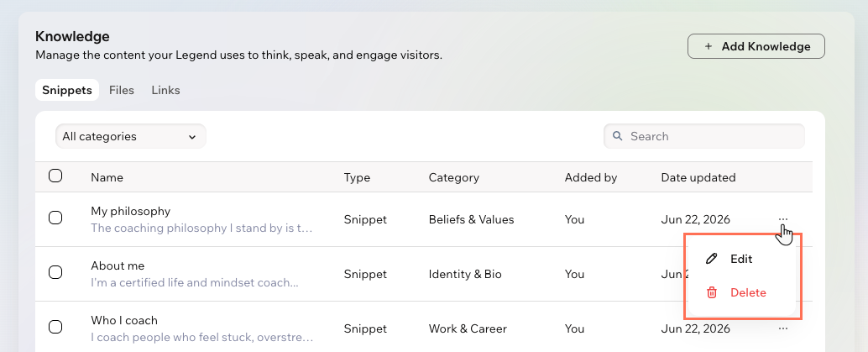Click the Identity & Bio category cell
Screen dimensions: 868x352
(x=465, y=274)
